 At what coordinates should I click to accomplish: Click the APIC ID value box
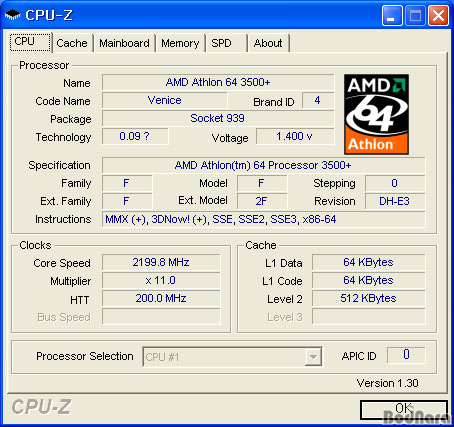pos(406,355)
